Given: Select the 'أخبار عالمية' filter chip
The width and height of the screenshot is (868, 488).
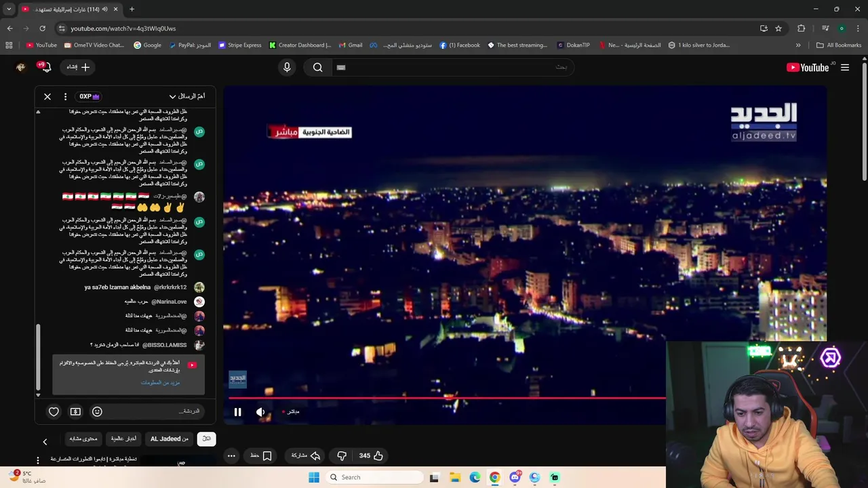Looking at the screenshot, I should 123,439.
